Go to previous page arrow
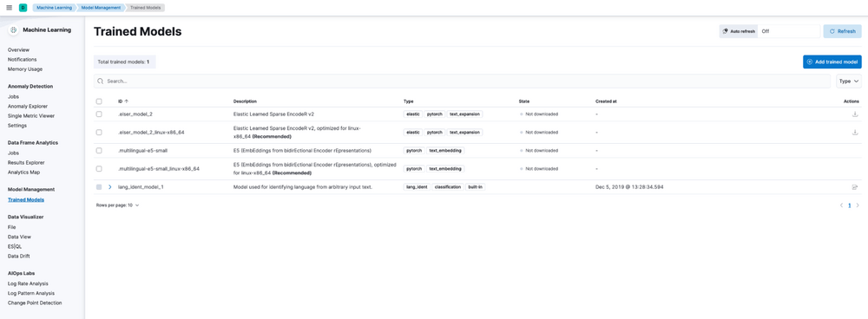Viewport: 868px width, 319px height. [x=841, y=205]
